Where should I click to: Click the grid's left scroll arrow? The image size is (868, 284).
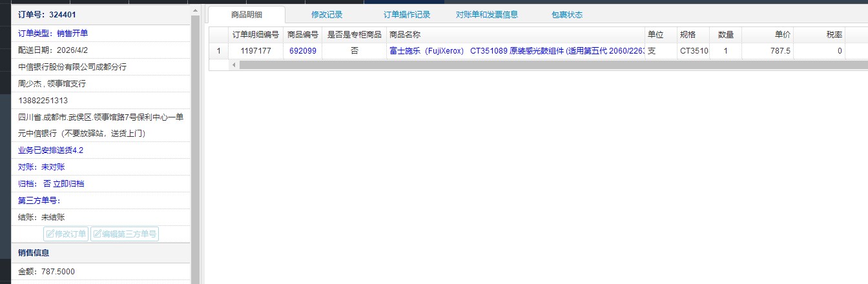pos(234,65)
